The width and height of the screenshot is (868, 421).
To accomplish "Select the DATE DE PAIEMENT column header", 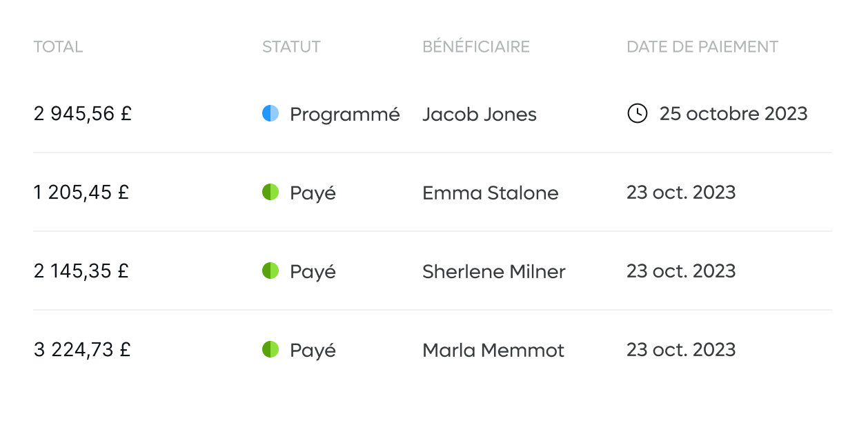I will [x=702, y=47].
